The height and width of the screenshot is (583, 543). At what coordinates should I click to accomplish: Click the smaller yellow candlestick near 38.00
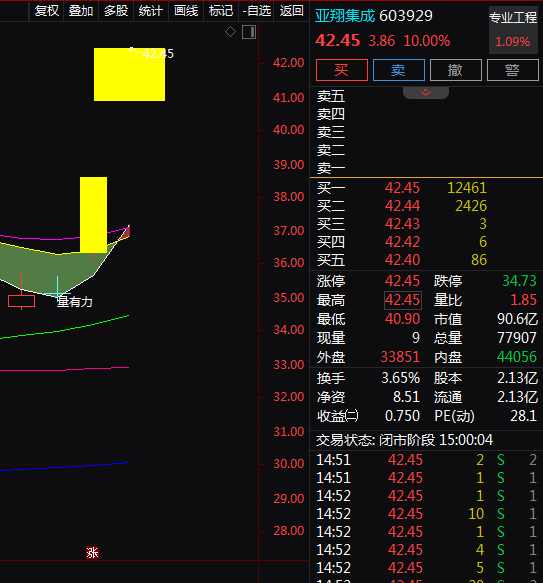click(x=93, y=215)
